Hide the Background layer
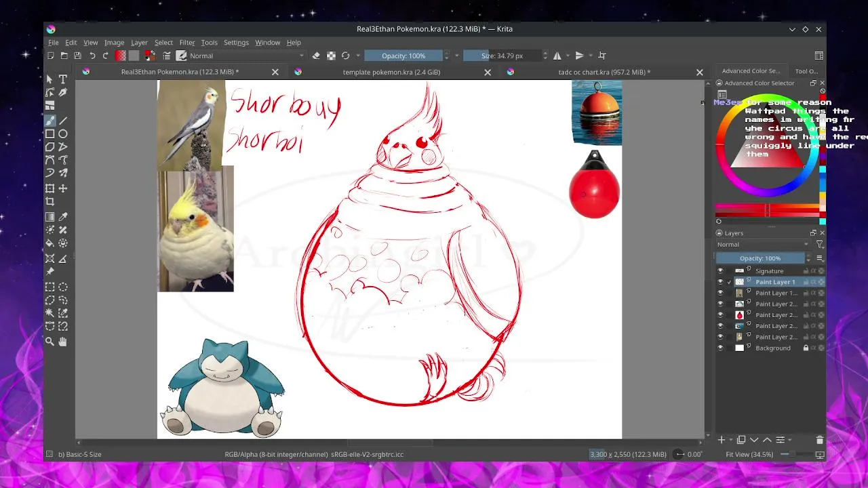Image resolution: width=868 pixels, height=488 pixels. (720, 348)
